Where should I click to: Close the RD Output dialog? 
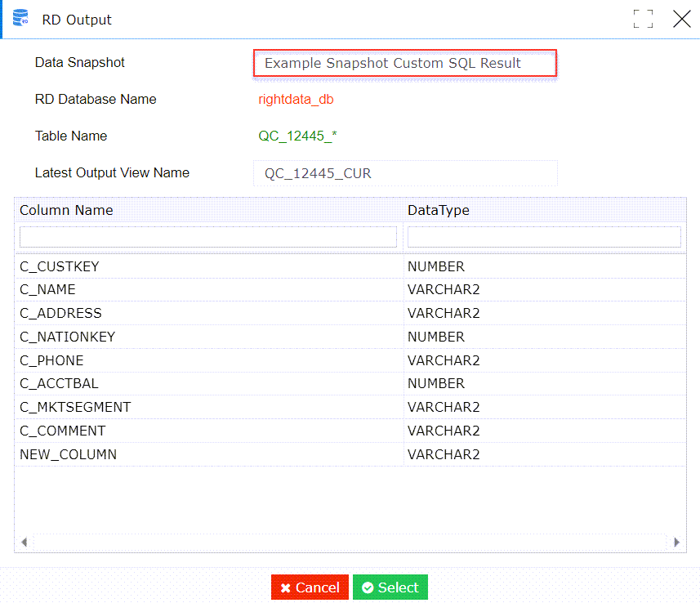coord(681,20)
